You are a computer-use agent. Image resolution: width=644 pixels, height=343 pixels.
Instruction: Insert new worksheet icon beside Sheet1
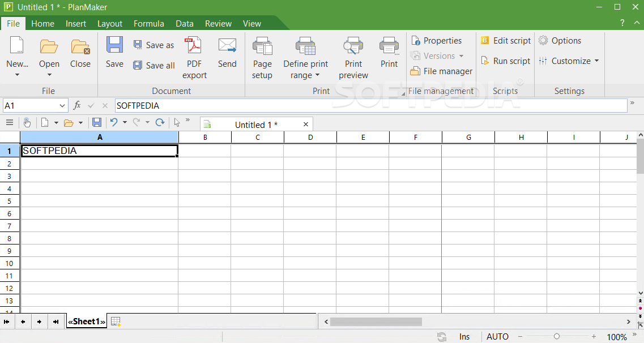[116, 321]
